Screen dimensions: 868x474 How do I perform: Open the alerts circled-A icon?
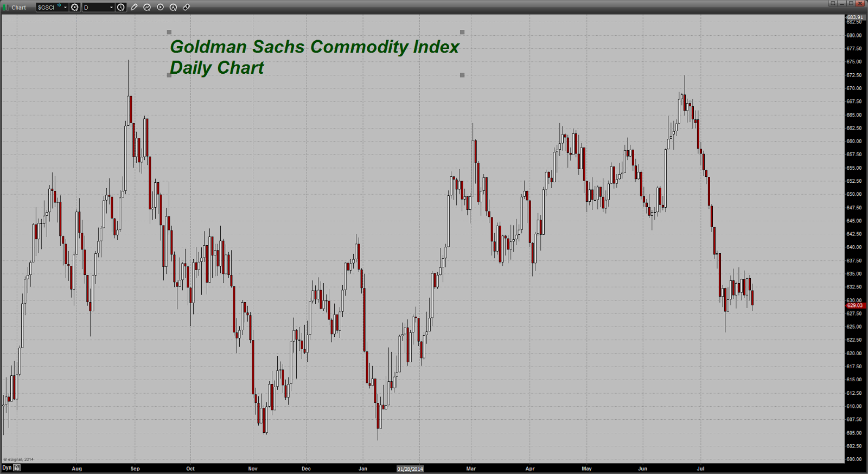point(173,7)
